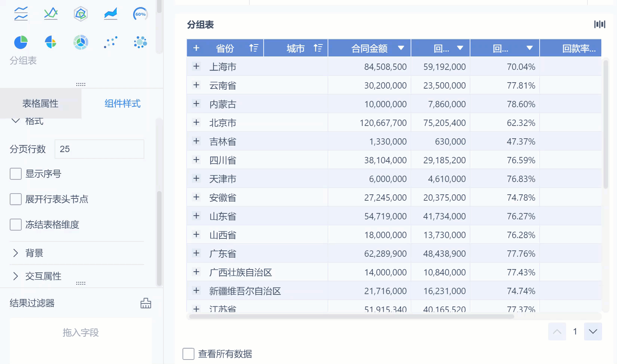Expand the 云南省 row
This screenshot has height=364, width=617.
196,85
